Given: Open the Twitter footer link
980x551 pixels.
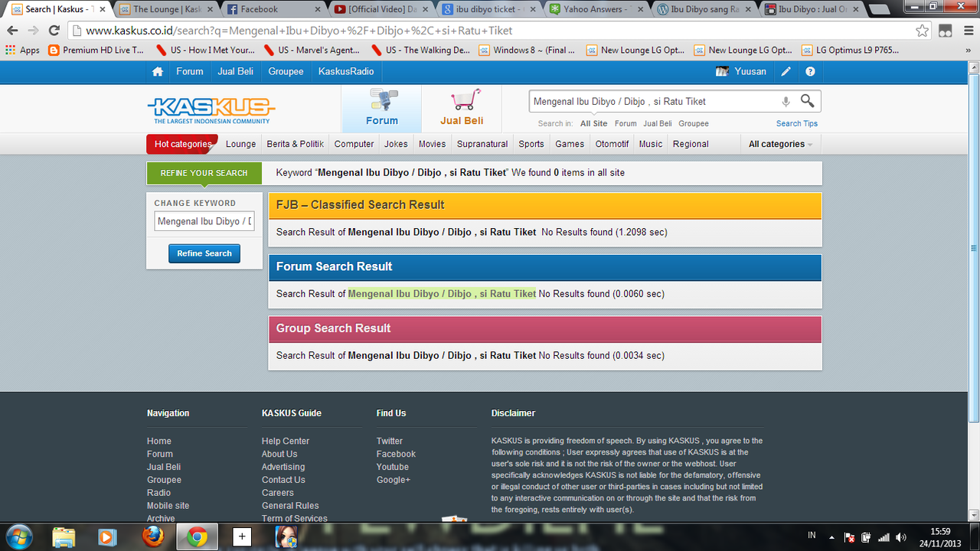Looking at the screenshot, I should point(390,441).
